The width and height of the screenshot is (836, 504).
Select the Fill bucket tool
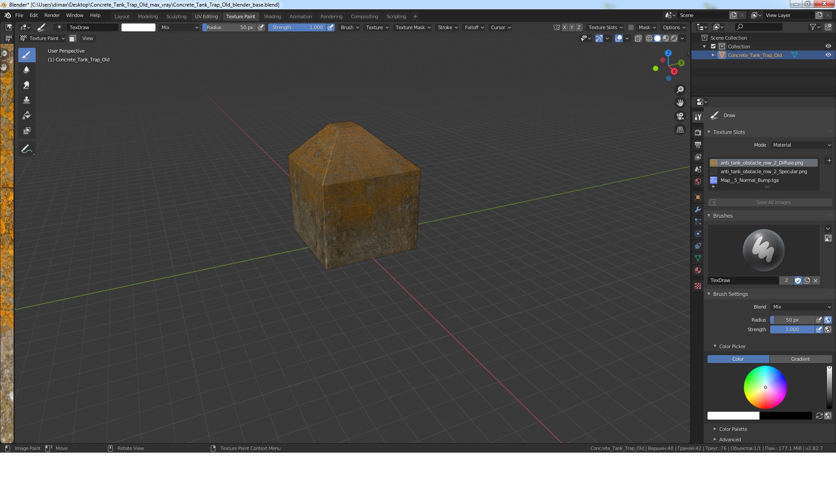[x=27, y=115]
